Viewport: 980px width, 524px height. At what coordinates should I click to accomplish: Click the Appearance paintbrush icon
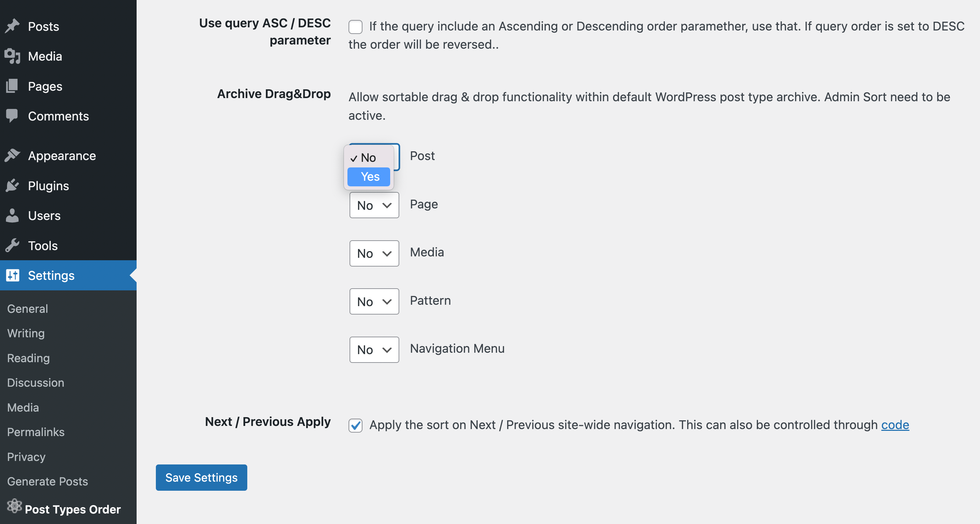tap(13, 155)
